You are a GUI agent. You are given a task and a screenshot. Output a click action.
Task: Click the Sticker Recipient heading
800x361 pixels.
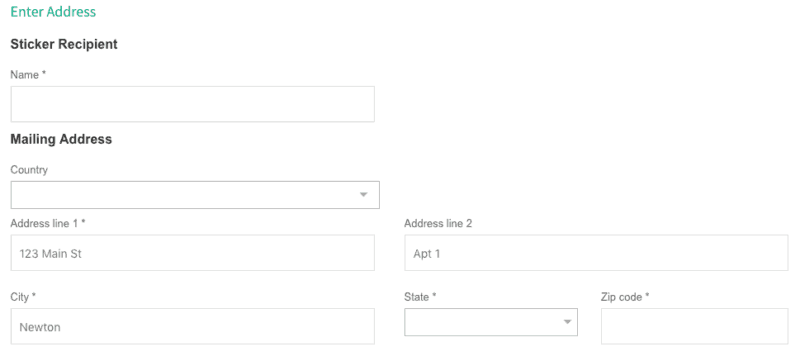64,44
